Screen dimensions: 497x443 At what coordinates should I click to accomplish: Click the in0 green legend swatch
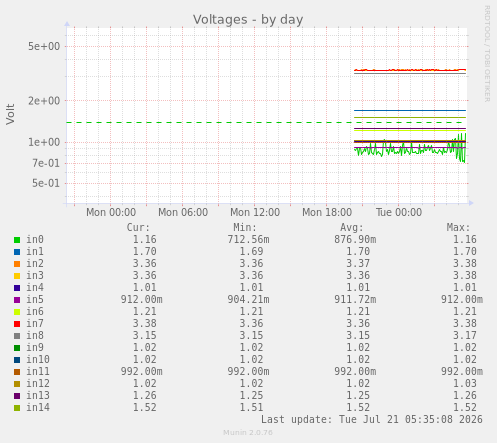(x=17, y=240)
